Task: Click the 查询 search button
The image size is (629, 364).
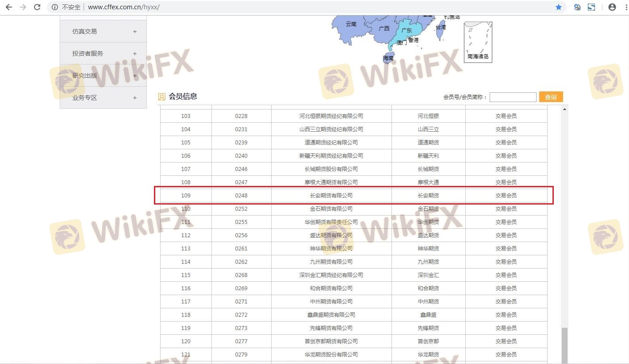Action: pyautogui.click(x=551, y=97)
